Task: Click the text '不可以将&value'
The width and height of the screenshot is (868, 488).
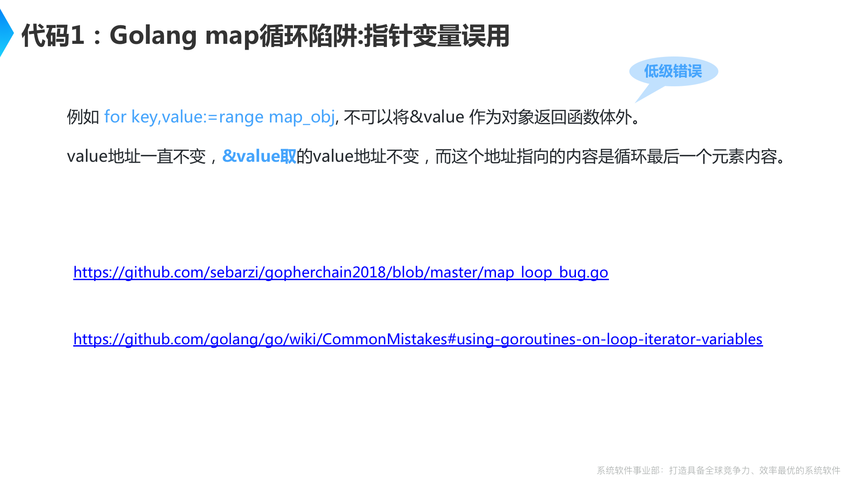Action: [x=404, y=117]
